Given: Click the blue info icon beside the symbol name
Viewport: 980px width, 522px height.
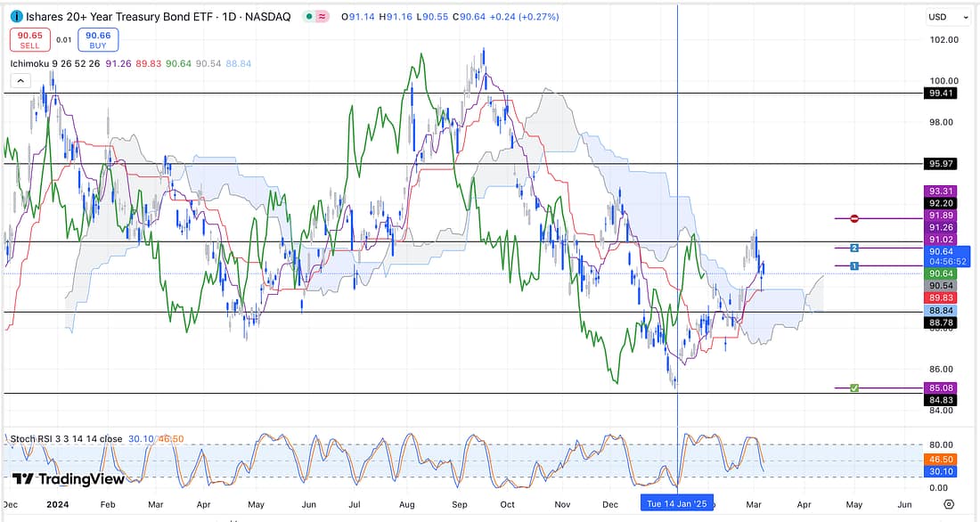Looking at the screenshot, I should tap(15, 17).
